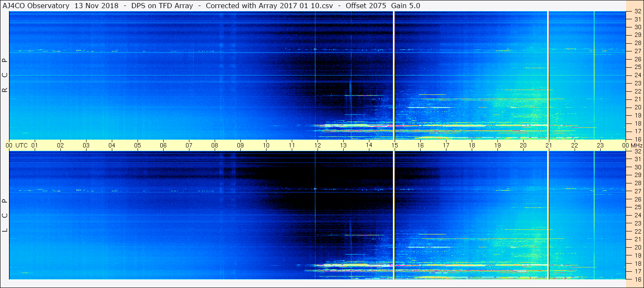The height and width of the screenshot is (288, 644).
Task: Select the 08 hour mark on the time axis
Action: [x=215, y=145]
